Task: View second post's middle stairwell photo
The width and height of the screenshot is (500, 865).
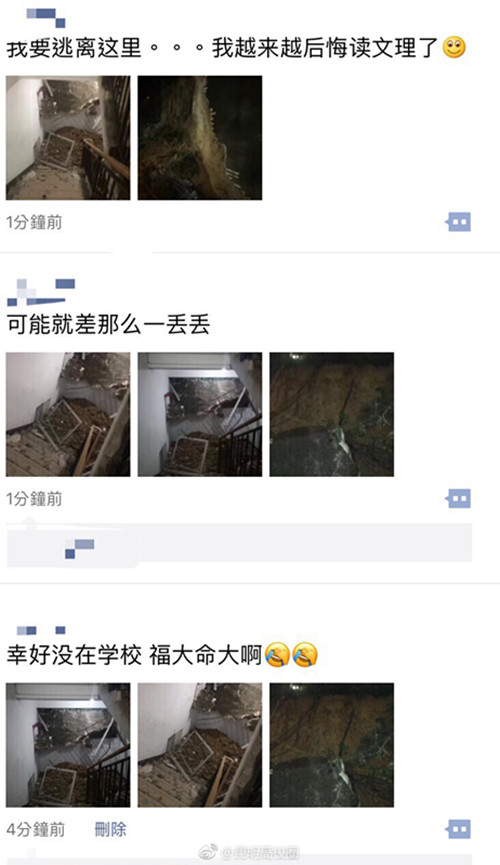Action: click(200, 414)
